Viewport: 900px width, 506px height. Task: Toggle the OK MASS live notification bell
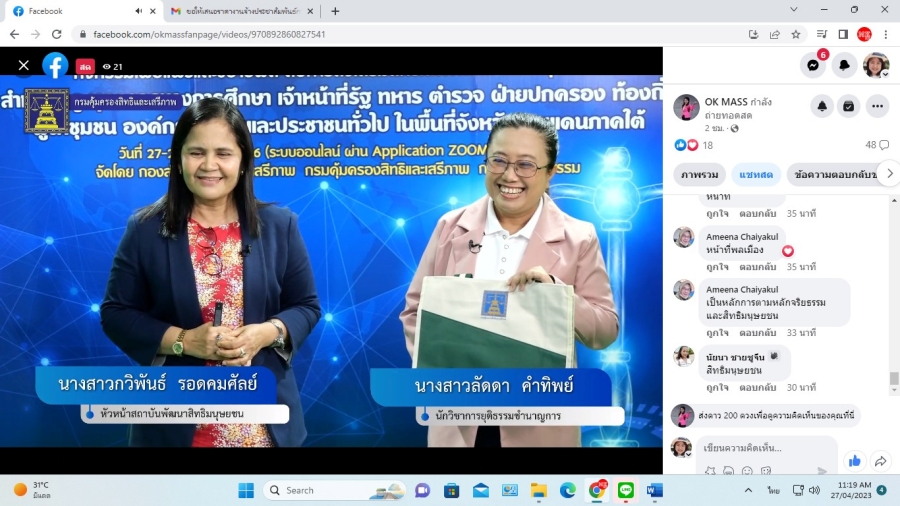click(822, 106)
